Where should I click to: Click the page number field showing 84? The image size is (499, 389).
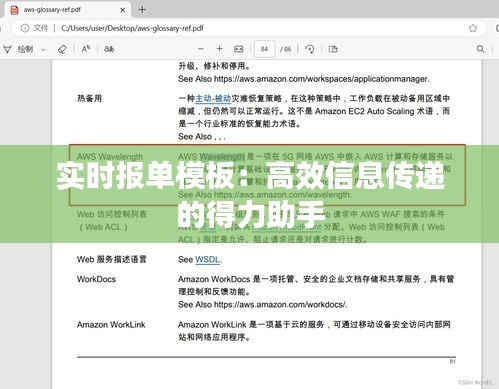(x=264, y=49)
